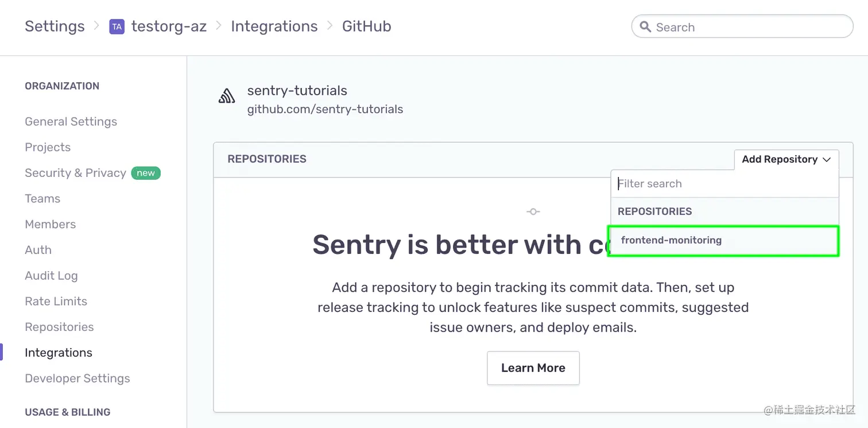
Task: Open the Audit Log page
Action: [51, 275]
